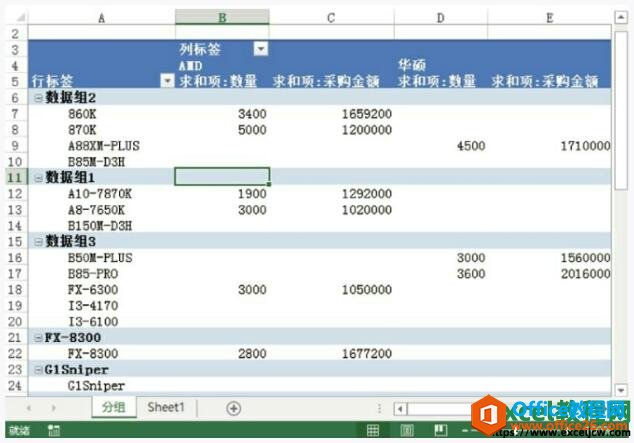Collapse the 数据组1 group
The width and height of the screenshot is (634, 443).
pos(38,177)
